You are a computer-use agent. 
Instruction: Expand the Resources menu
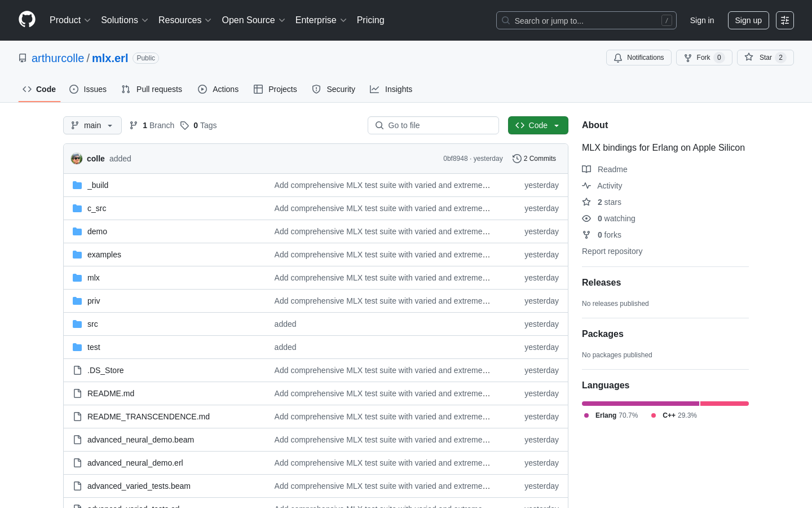[185, 20]
